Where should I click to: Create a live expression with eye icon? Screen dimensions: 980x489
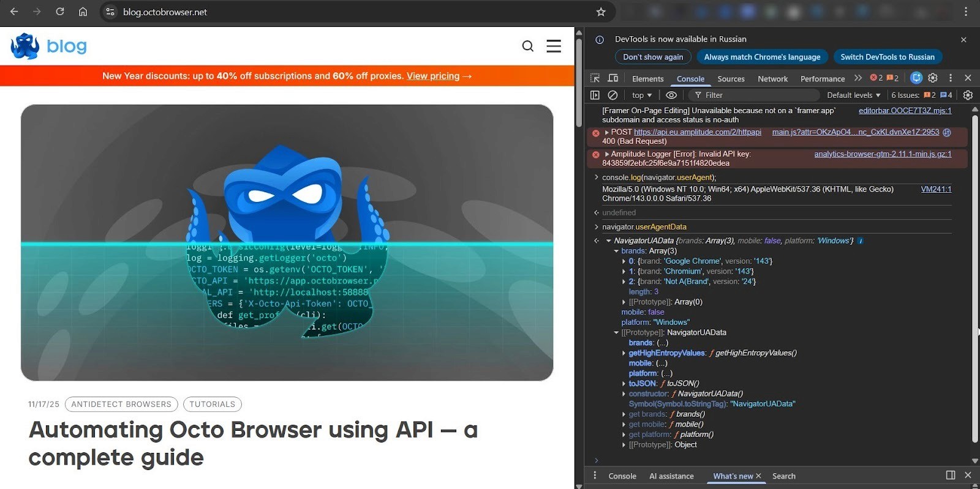point(671,95)
